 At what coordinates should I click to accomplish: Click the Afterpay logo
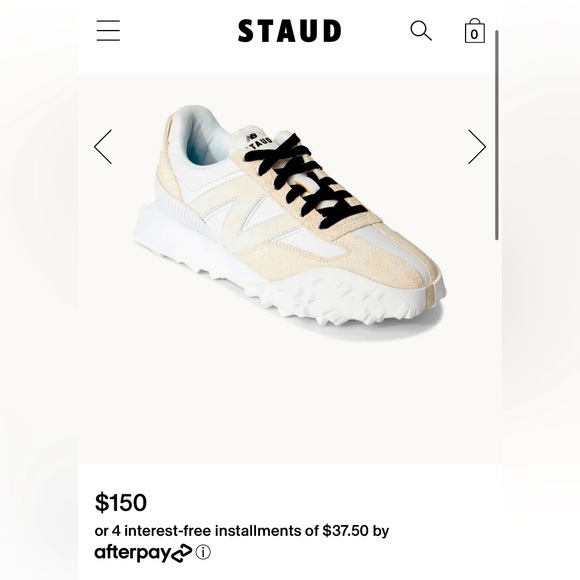pyautogui.click(x=143, y=553)
